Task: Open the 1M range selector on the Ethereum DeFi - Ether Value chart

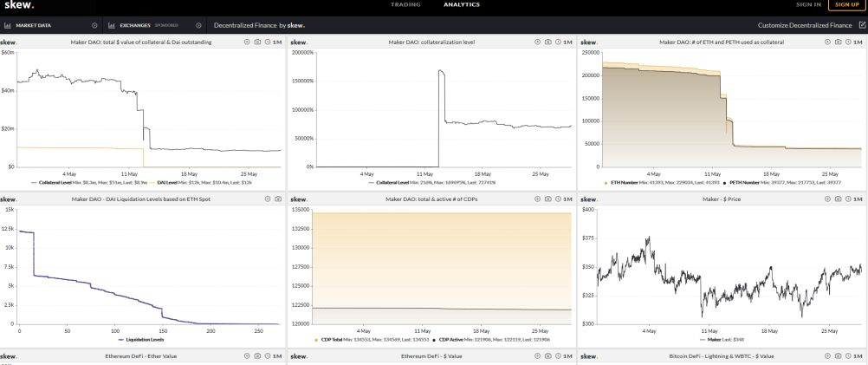Action: pos(274,356)
